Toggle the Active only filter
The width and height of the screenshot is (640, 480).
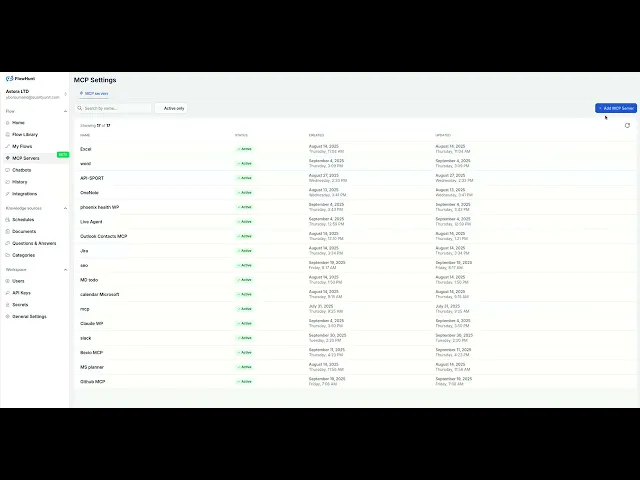(x=171, y=108)
